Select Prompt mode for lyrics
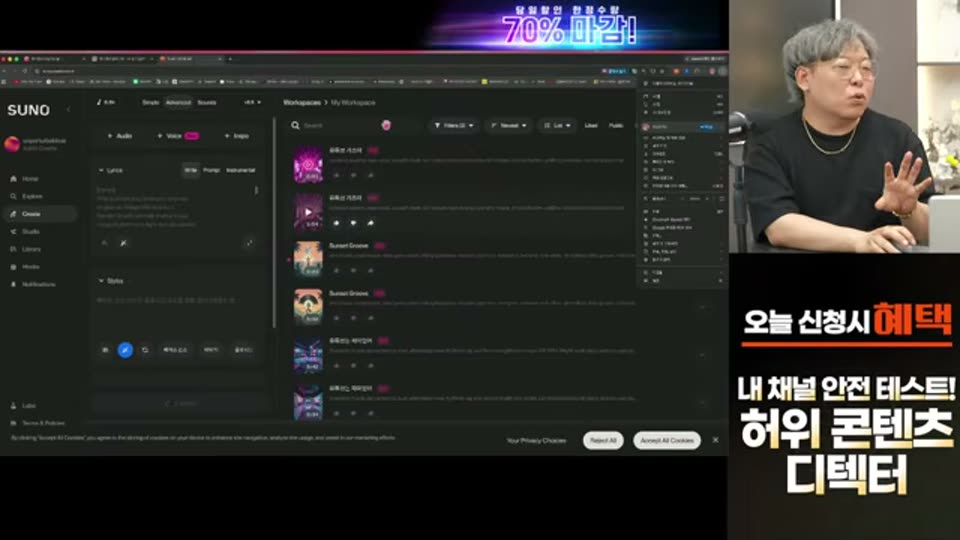960x540 pixels. tap(211, 170)
